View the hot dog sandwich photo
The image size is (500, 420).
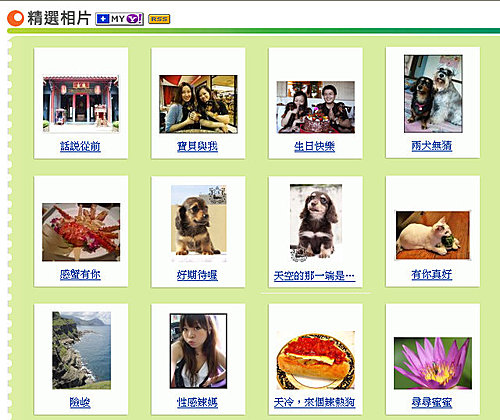coord(316,360)
